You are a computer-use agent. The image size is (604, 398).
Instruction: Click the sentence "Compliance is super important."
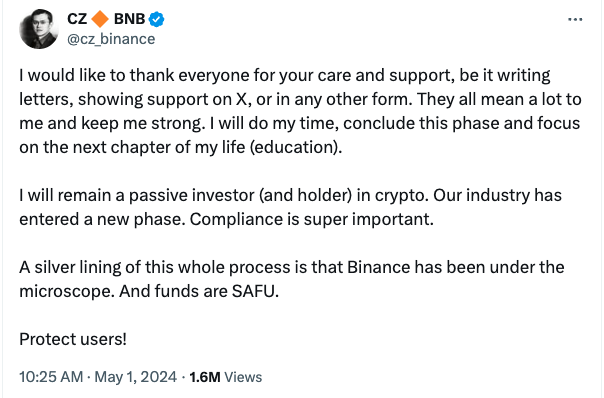pyautogui.click(x=312, y=220)
